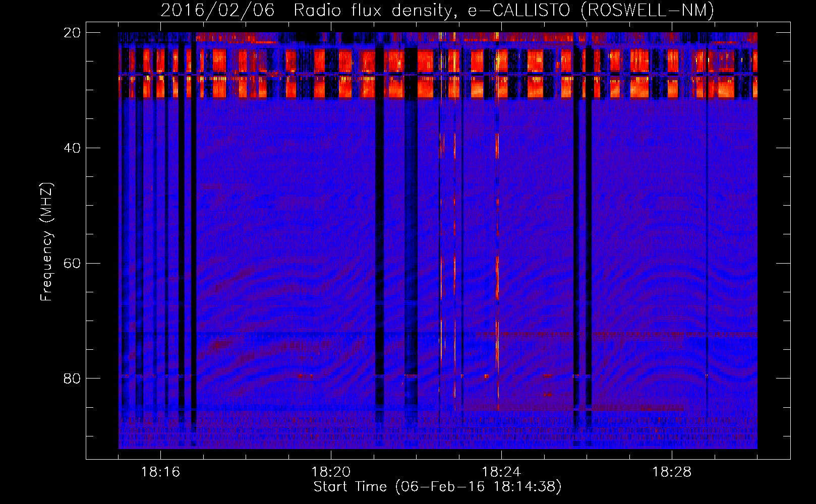Click the plot title 'Radio flux density, e-CALLISTO (ROSWELL-NM)'

tap(504, 11)
